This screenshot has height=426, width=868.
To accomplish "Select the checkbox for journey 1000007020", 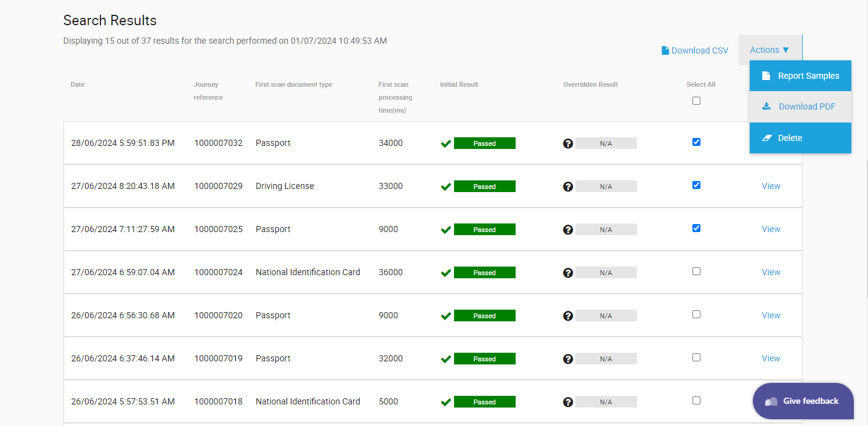I will coord(696,315).
